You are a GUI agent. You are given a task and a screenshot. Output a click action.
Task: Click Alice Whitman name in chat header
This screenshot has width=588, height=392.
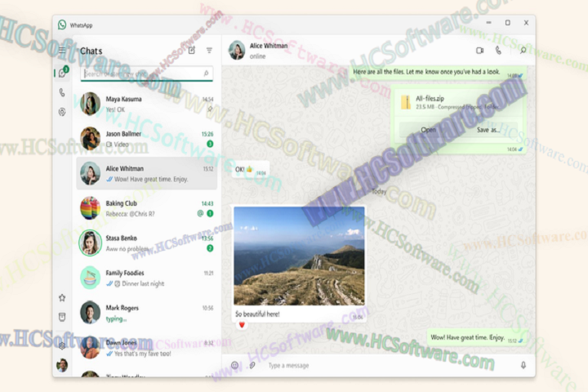pos(269,46)
